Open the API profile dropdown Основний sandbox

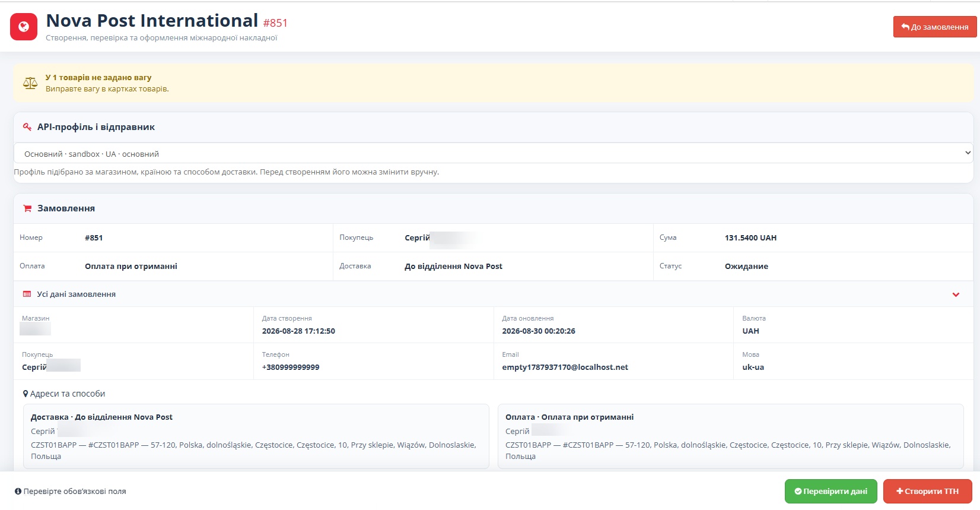tap(493, 153)
